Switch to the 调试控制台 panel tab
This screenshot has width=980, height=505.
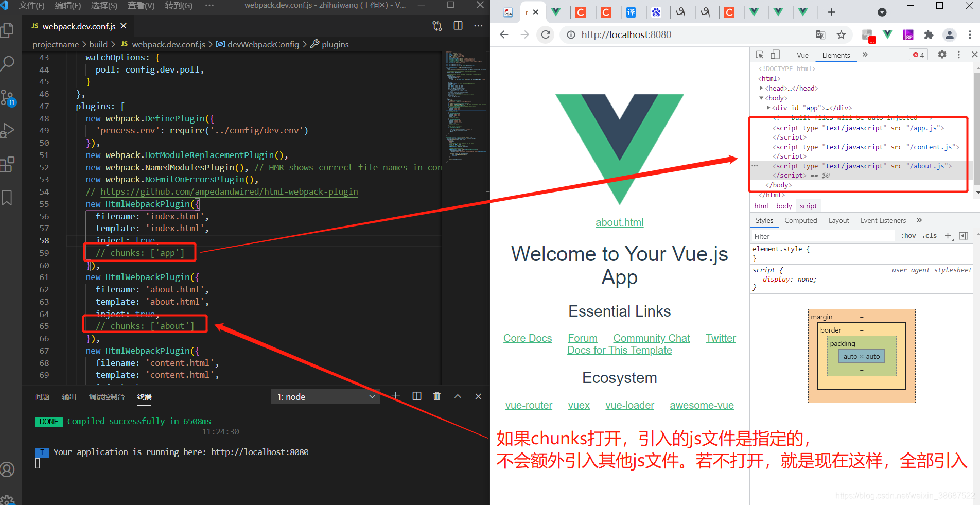(107, 397)
